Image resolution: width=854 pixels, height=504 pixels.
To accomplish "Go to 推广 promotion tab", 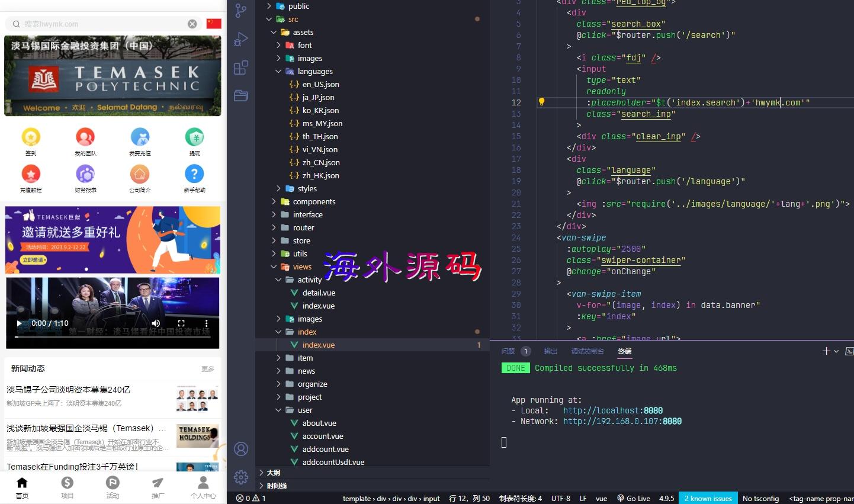I will pos(158,488).
